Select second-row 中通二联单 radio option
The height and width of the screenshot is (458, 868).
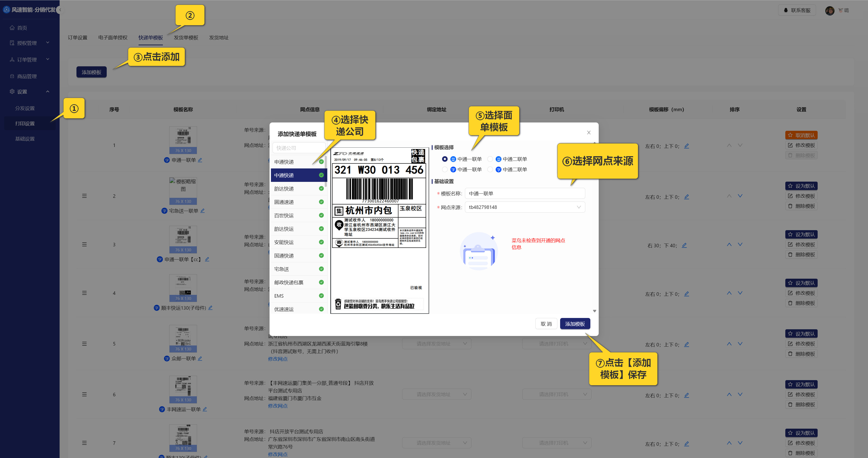coord(490,170)
